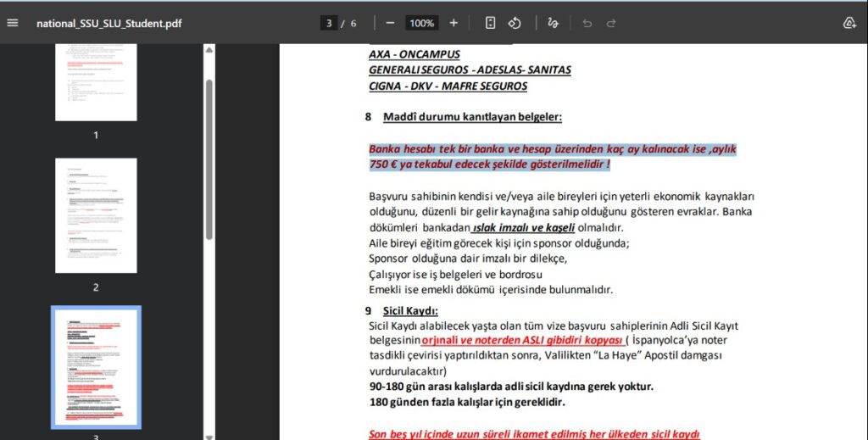The height and width of the screenshot is (440, 868).
Task: Click the 'CIGNA - DKV - MAFRE SEGUROS' line
Action: (x=448, y=86)
